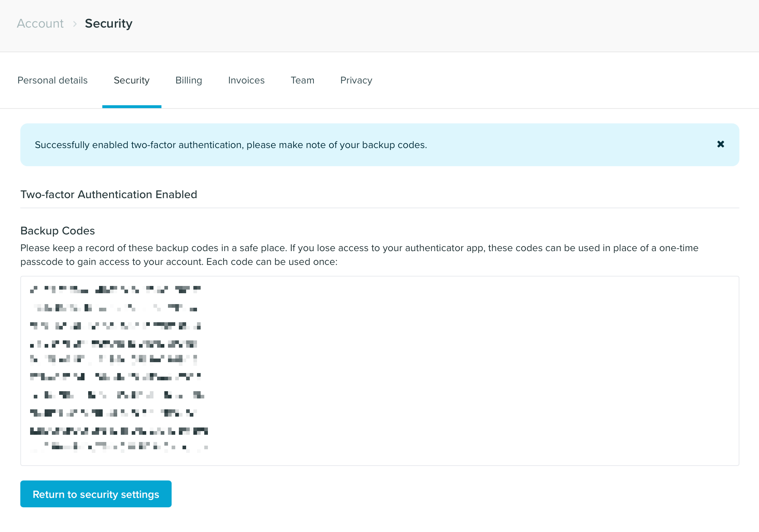759x532 pixels.
Task: Dismiss the two-factor success notification
Action: [x=721, y=144]
